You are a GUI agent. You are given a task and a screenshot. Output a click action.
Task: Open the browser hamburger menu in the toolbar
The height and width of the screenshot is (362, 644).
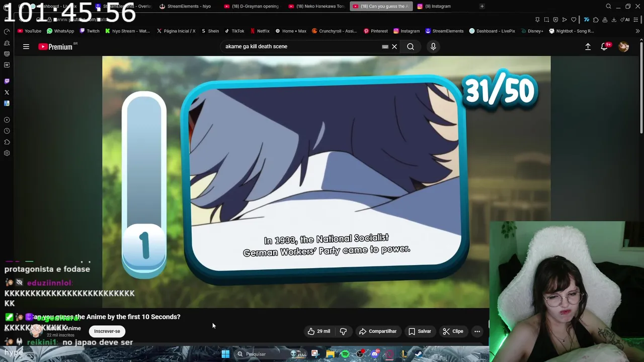(636, 20)
